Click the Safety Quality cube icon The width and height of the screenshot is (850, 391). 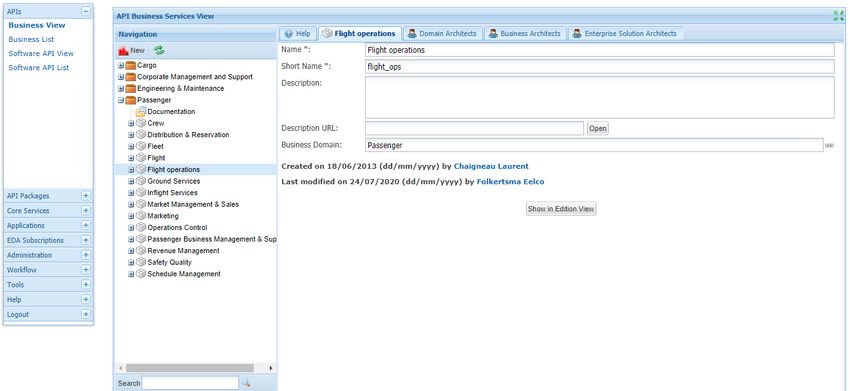tap(141, 262)
